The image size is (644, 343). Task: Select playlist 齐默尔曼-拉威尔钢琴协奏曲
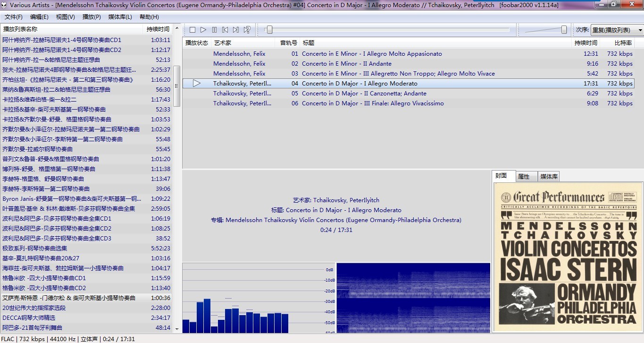(x=86, y=149)
